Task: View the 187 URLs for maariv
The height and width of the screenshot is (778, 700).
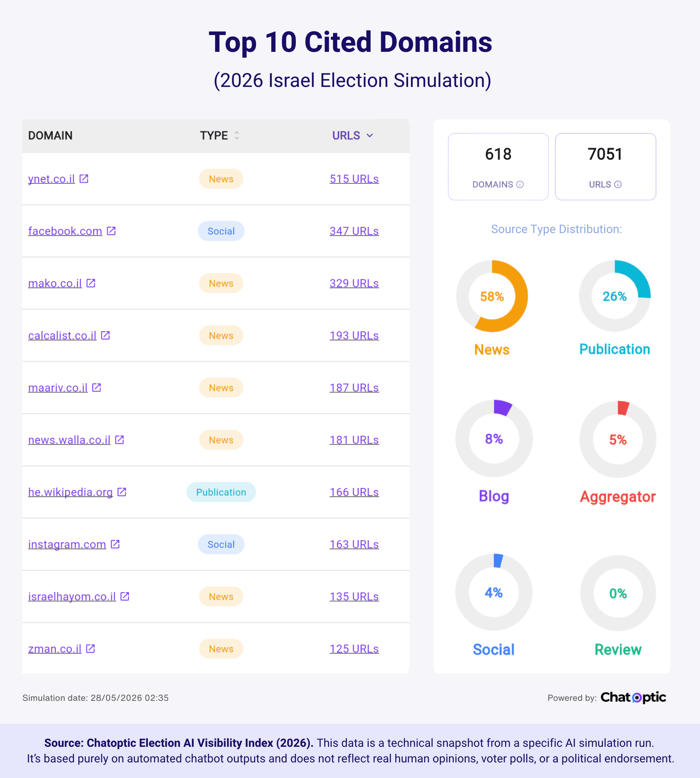Action: 354,388
